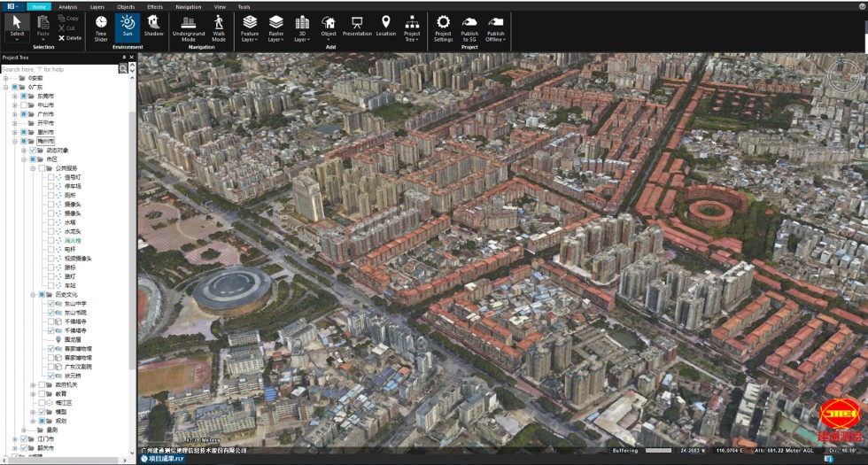The width and height of the screenshot is (868, 465).
Task: Pin the Project Tree panel
Action: coord(124,57)
